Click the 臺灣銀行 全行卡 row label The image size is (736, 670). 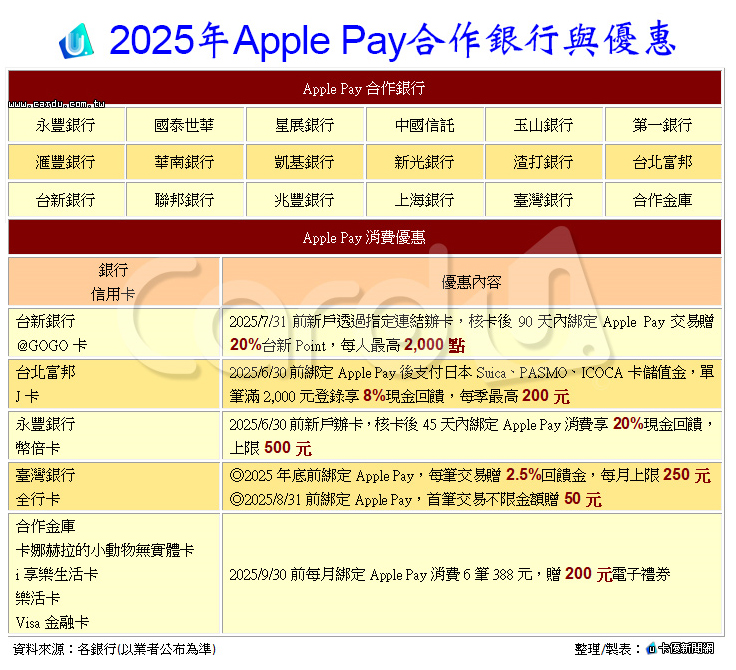tap(114, 487)
